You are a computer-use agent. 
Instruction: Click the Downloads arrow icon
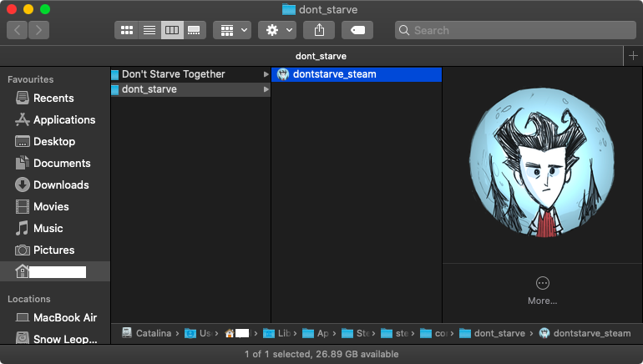(23, 185)
